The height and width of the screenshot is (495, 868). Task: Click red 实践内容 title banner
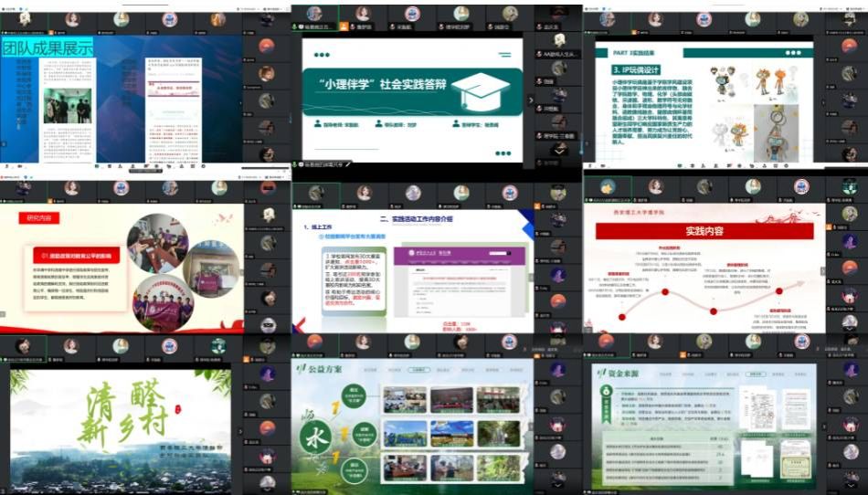pyautogui.click(x=704, y=231)
